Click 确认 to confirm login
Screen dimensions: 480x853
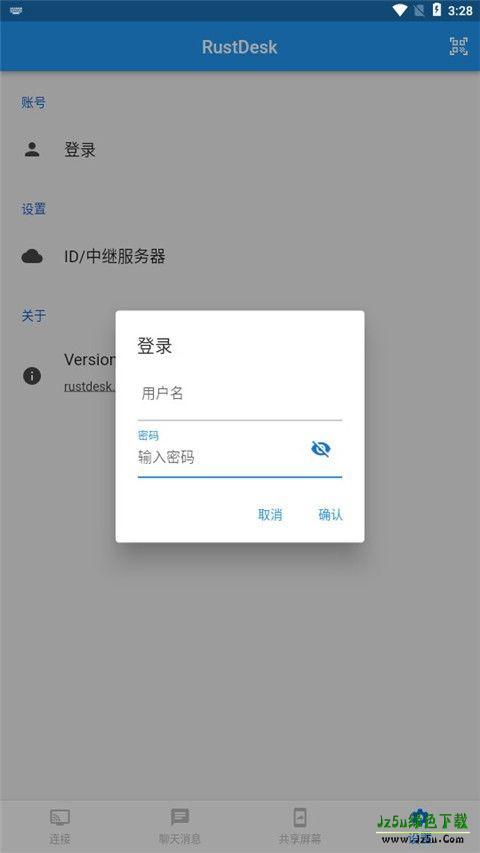pos(330,515)
